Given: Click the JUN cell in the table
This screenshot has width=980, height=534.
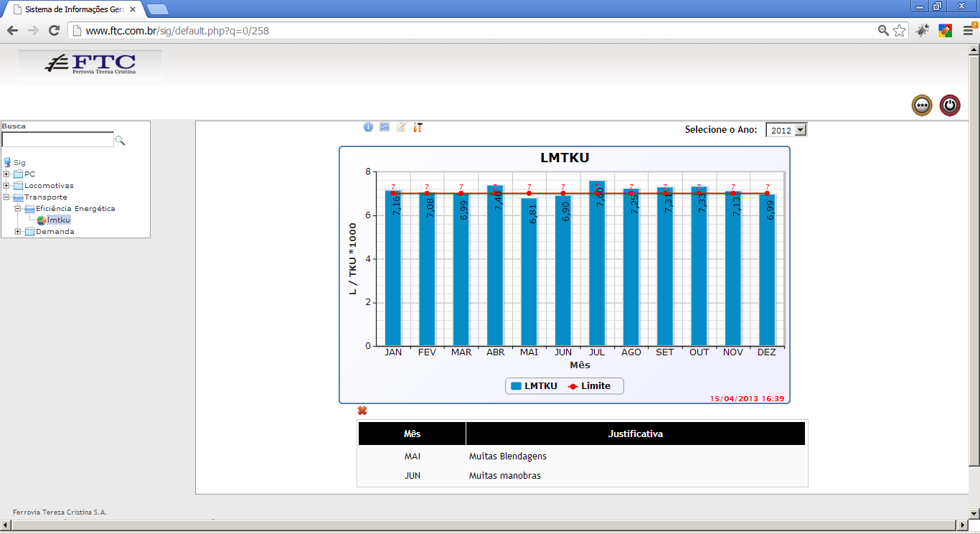Looking at the screenshot, I should click(x=412, y=476).
